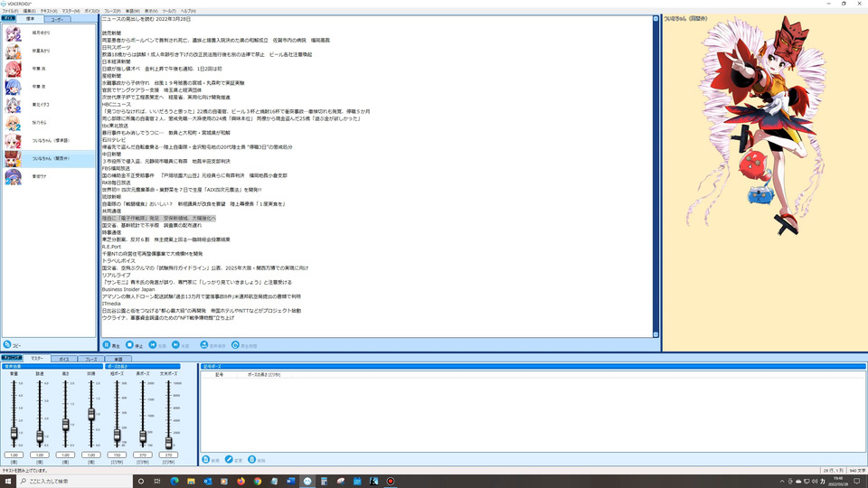Switch to the 標準 voice preset tab
Screen dimensions: 868x488
[x=31, y=19]
